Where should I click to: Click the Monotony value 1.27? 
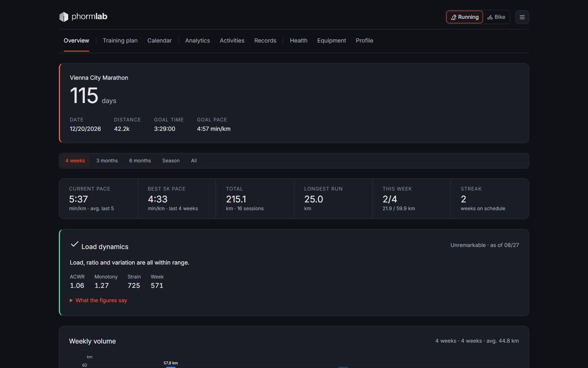pos(102,285)
